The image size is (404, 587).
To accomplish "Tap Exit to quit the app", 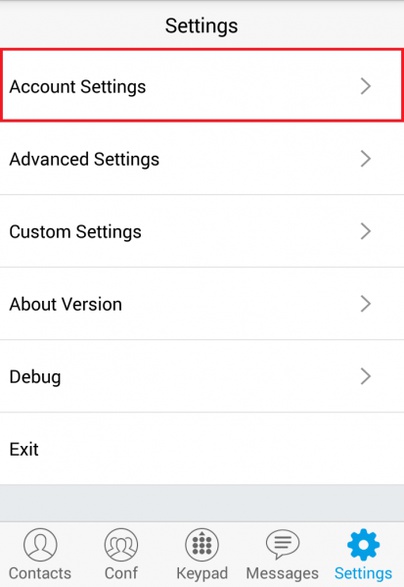I will pyautogui.click(x=24, y=449).
